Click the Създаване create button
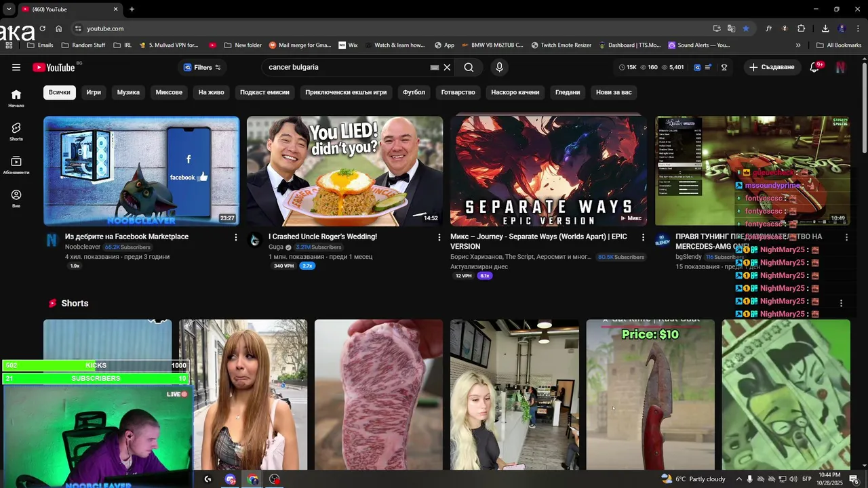This screenshot has width=868, height=488. 772,67
